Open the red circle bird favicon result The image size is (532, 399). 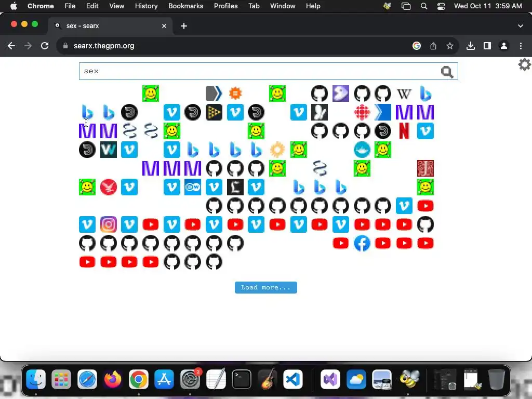109,187
